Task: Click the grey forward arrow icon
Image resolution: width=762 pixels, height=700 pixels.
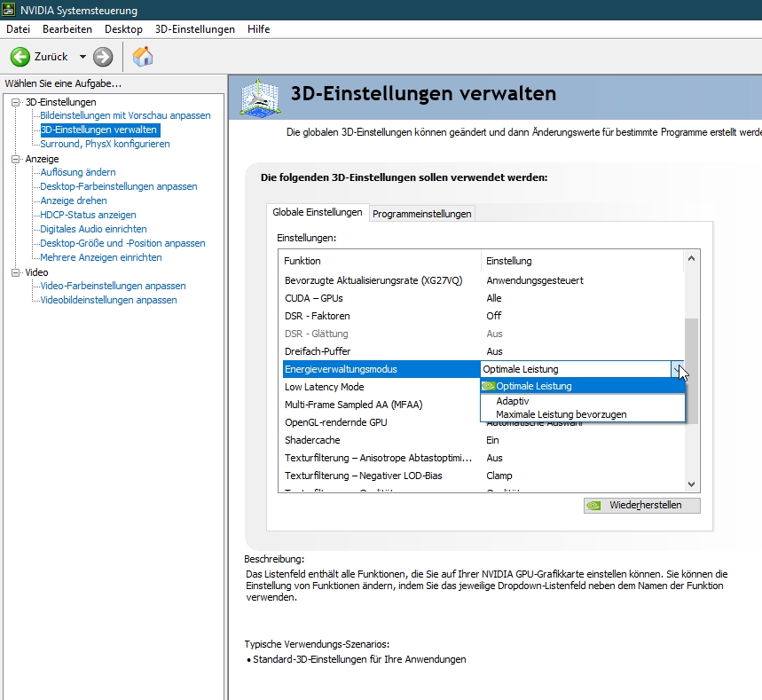Action: coord(103,57)
